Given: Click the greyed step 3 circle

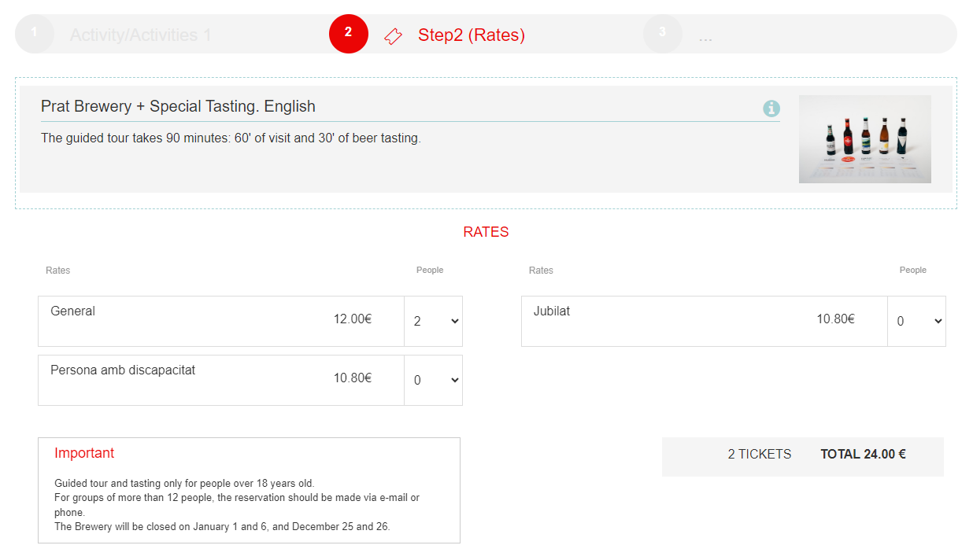Looking at the screenshot, I should 663,34.
